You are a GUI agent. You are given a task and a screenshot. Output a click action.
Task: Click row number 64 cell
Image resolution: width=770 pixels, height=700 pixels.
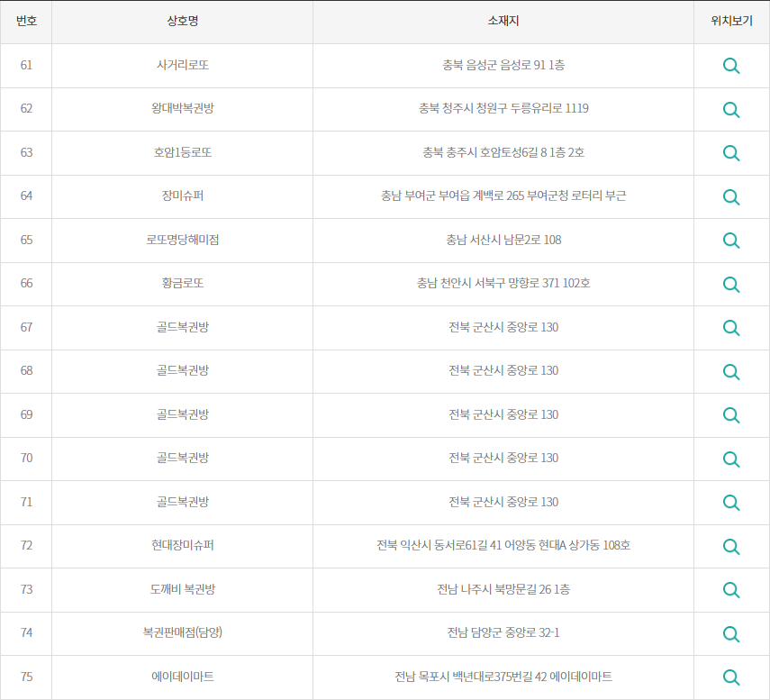(x=26, y=196)
